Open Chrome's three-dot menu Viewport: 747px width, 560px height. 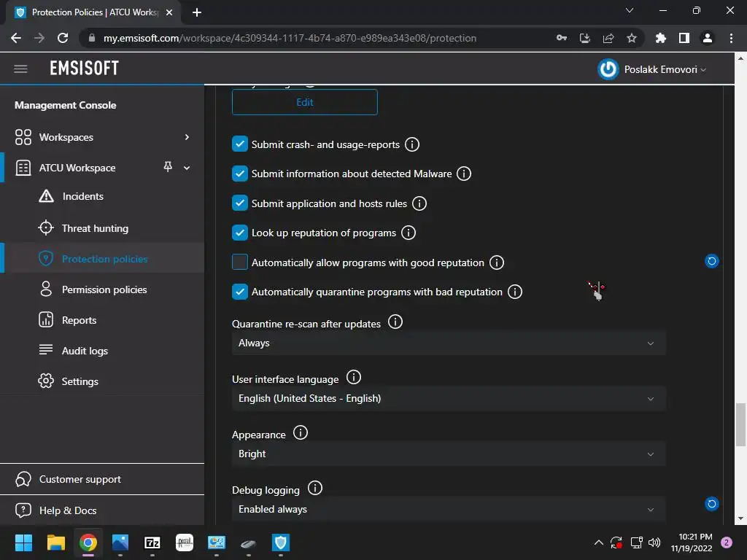731,38
